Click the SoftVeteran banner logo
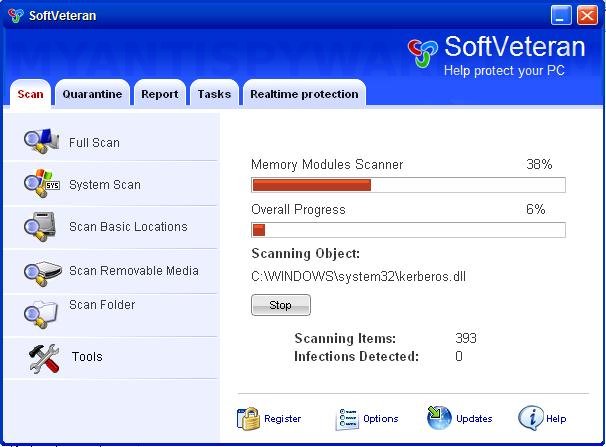The image size is (606, 447). tap(422, 53)
